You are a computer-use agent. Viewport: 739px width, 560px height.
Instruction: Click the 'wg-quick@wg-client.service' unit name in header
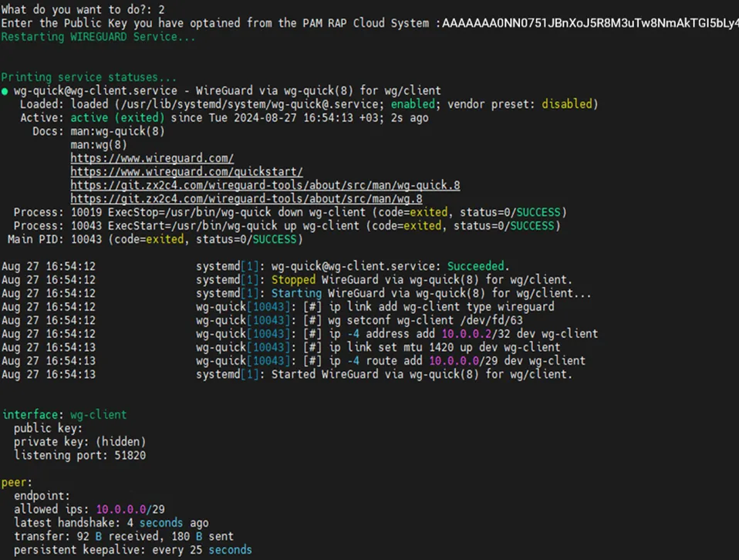[95, 91]
